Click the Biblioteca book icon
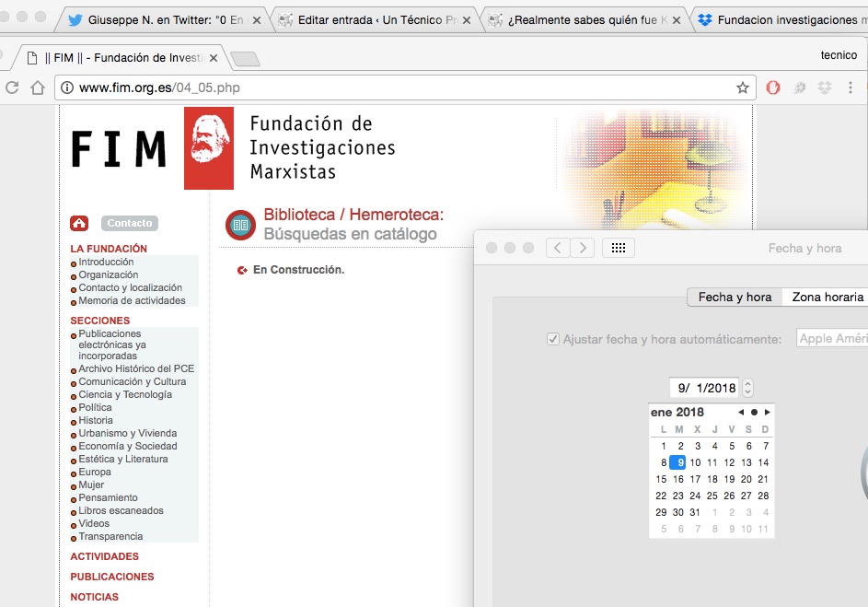This screenshot has width=868, height=607. 240,224
